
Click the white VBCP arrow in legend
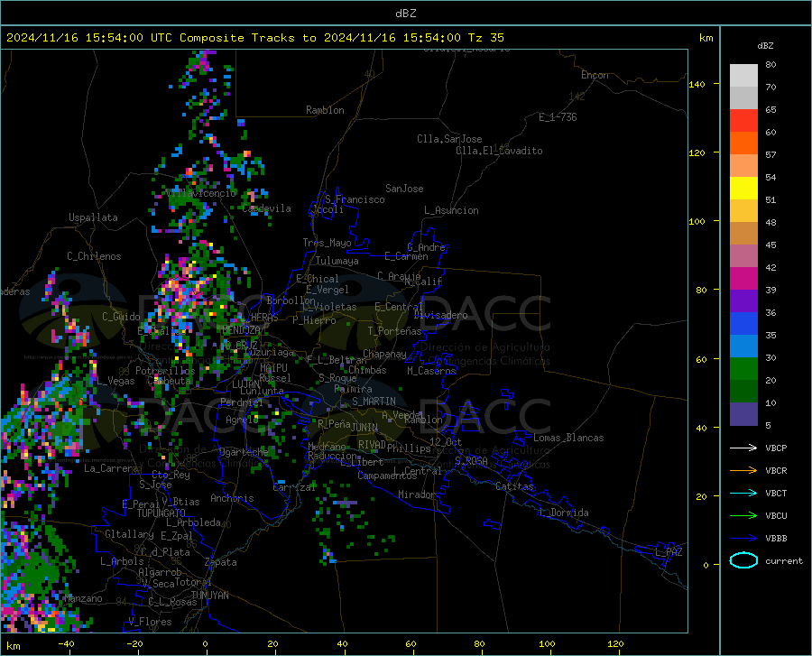click(743, 448)
